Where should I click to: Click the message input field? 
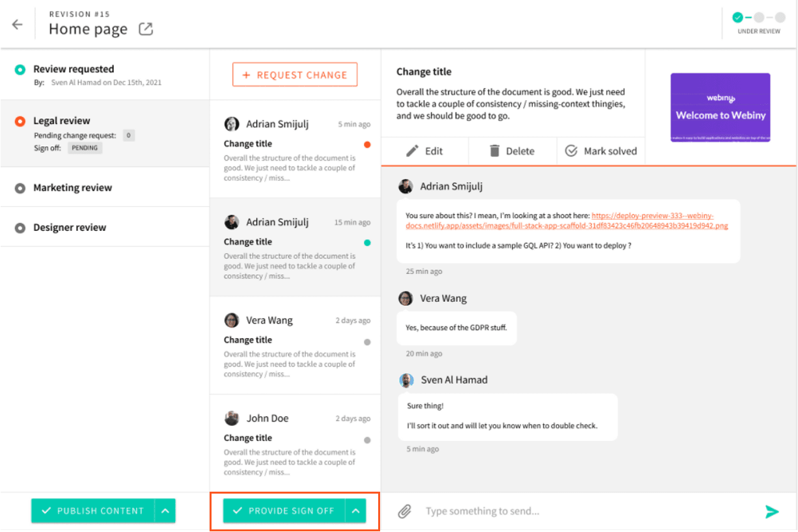coord(586,511)
